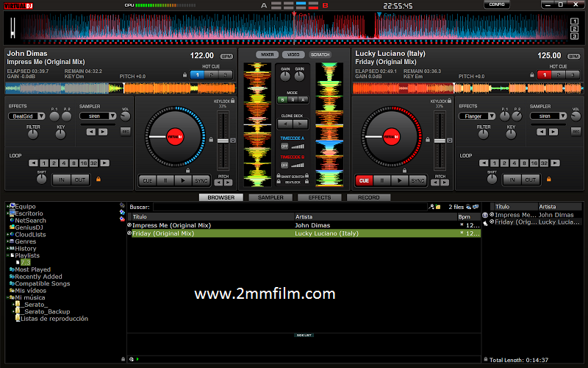Screen dimensions: 588x368
Task: Set left deck loop length to 16
Action: (83, 163)
